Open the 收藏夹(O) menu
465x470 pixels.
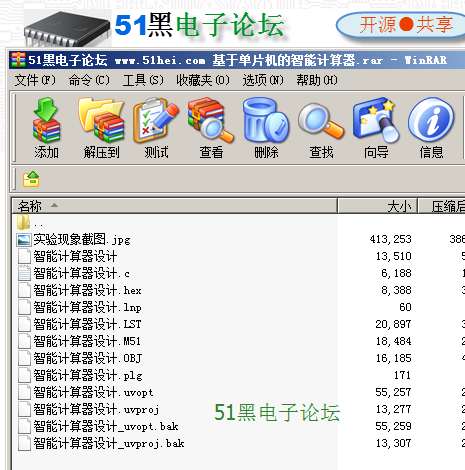(x=203, y=80)
